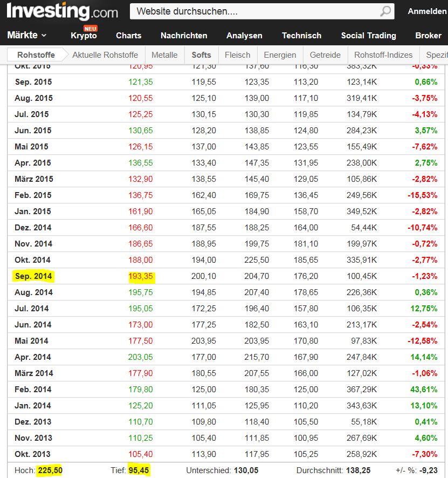Switch to the Rohstoff-Indizes tab

383,54
